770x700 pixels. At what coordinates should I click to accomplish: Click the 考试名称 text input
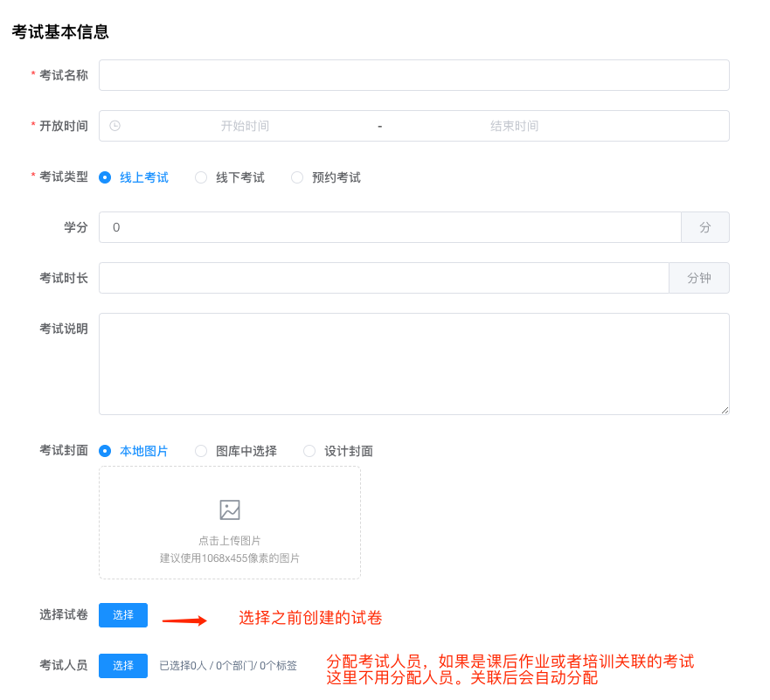(x=413, y=75)
